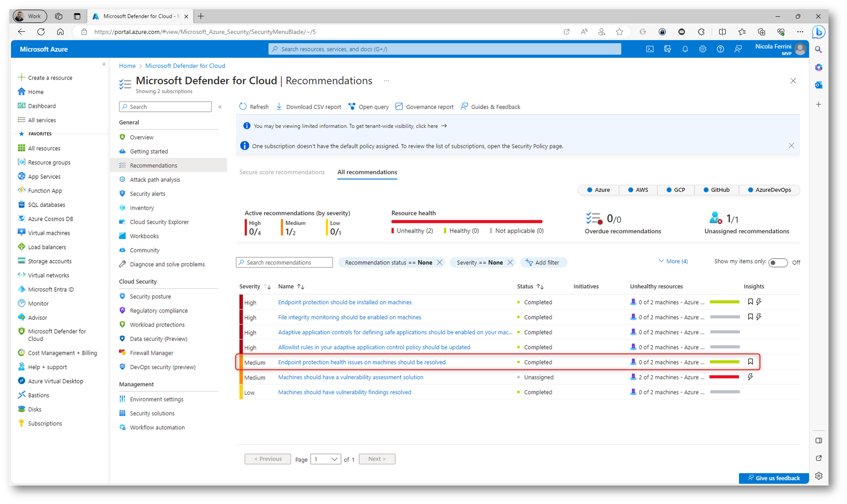Toggle Show my items only switch

[x=778, y=263]
